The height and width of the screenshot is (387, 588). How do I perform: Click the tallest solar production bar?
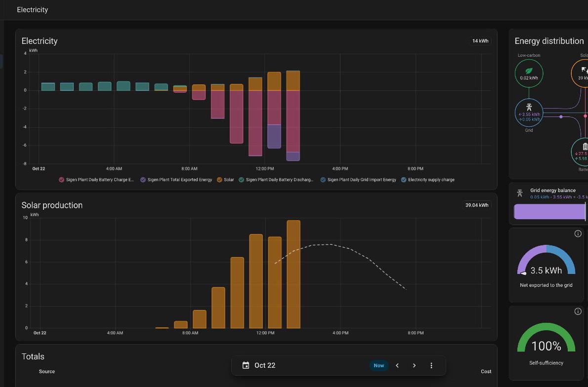(294, 274)
